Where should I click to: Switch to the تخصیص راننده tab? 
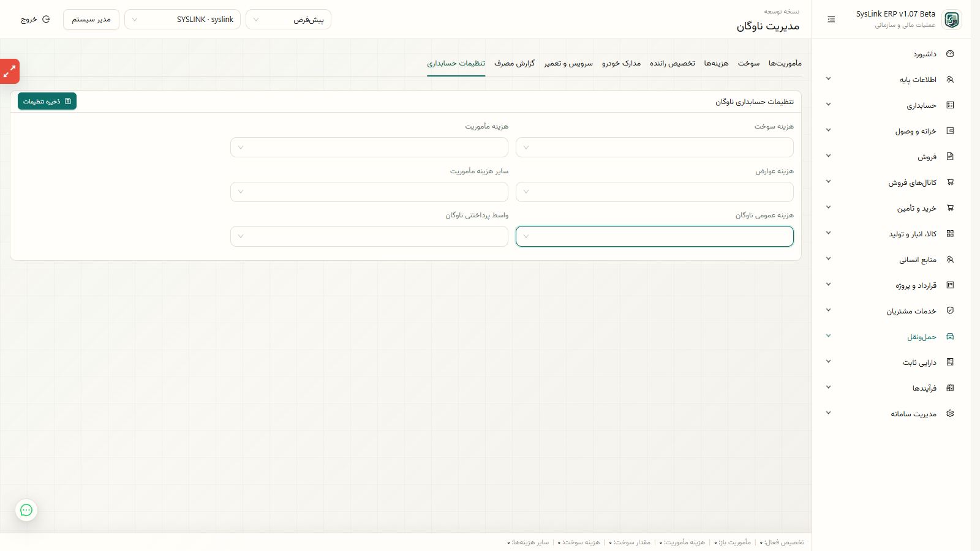673,64
